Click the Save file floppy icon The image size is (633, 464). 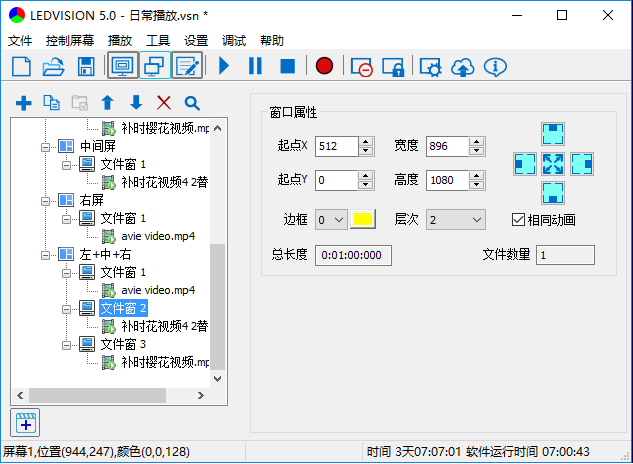pos(85,66)
